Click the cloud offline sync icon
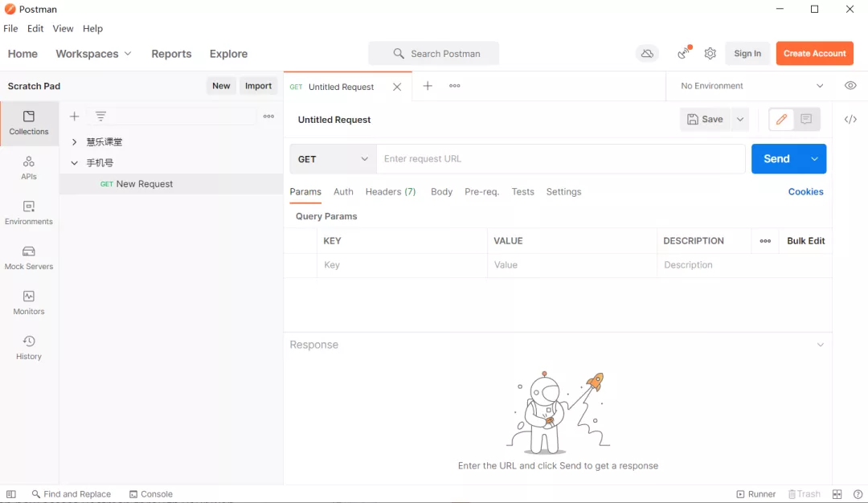Image resolution: width=868 pixels, height=503 pixels. pyautogui.click(x=647, y=54)
